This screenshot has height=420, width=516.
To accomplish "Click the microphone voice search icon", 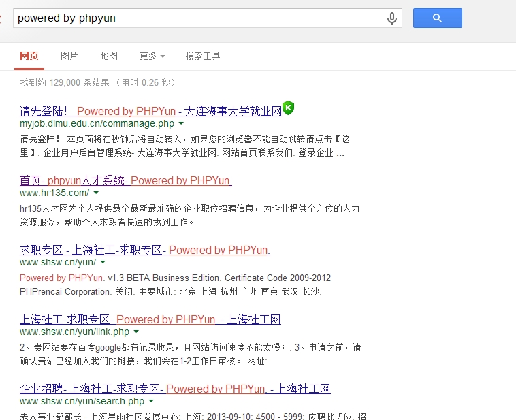I will [391, 18].
